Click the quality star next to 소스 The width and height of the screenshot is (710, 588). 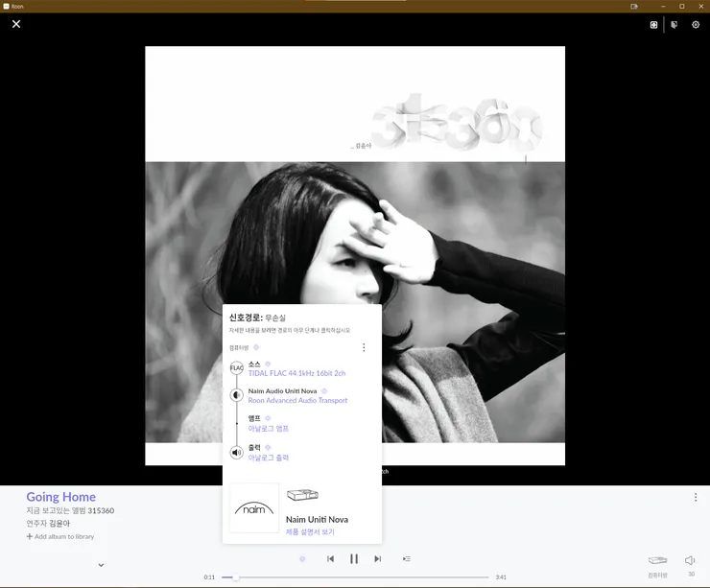pos(268,364)
